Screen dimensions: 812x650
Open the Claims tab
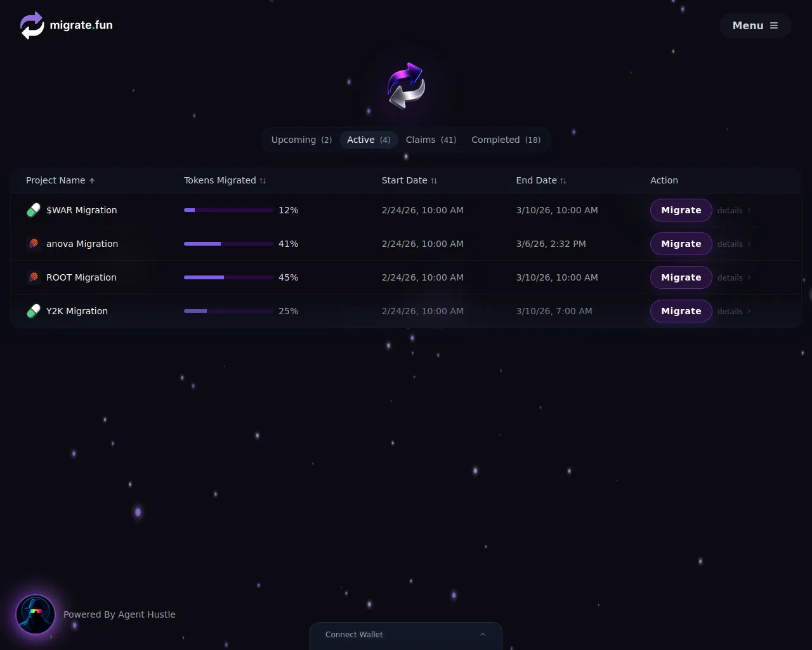[x=431, y=140]
